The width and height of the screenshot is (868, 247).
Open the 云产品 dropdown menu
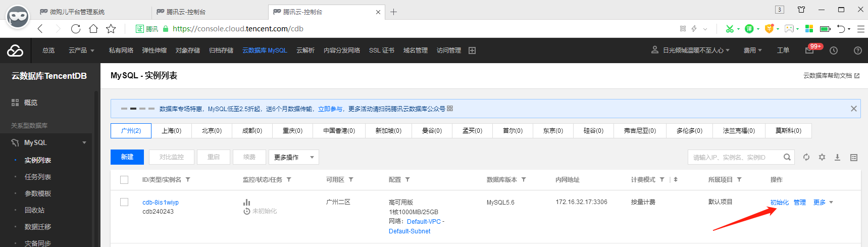click(81, 51)
